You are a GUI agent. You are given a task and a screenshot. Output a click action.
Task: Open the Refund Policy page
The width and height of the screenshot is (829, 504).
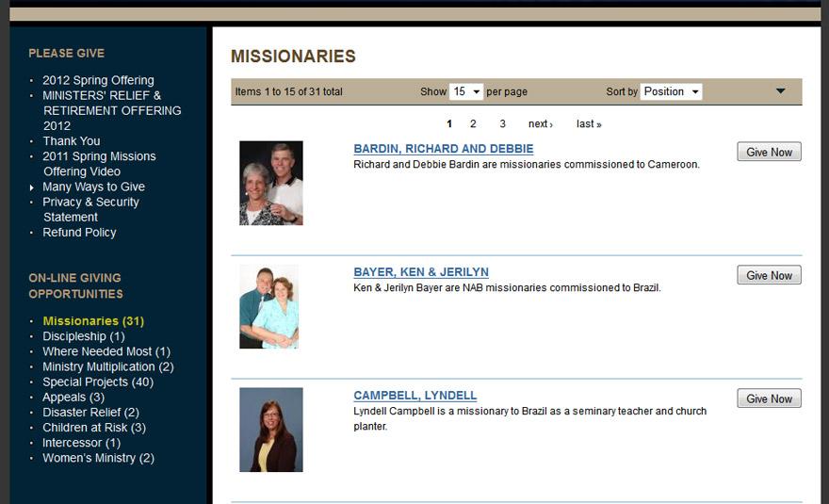tap(79, 232)
